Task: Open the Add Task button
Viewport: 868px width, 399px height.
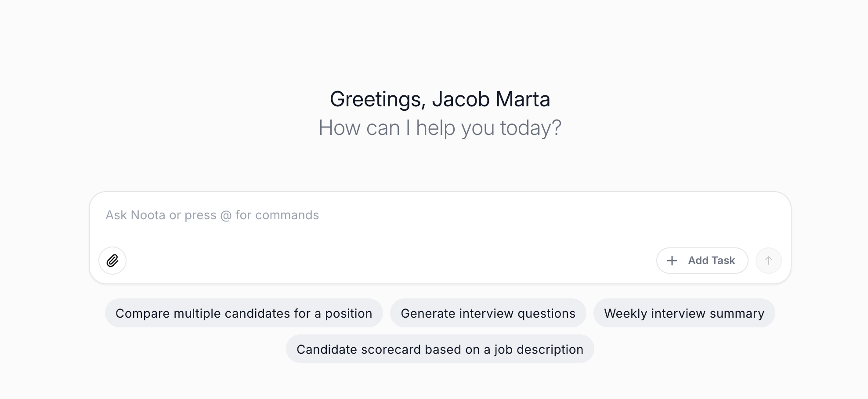Action: 702,261
